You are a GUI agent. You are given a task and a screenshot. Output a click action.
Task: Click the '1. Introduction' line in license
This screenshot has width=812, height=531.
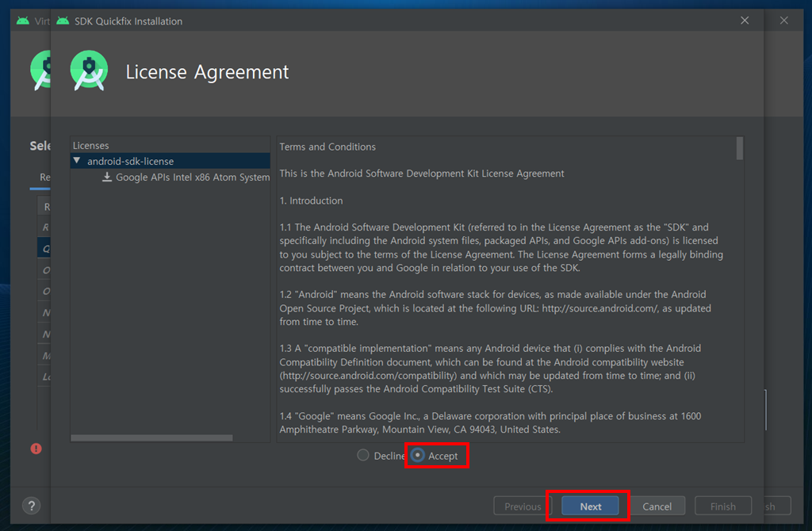pos(311,201)
